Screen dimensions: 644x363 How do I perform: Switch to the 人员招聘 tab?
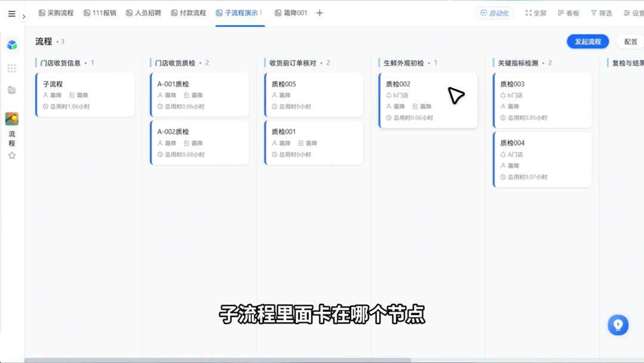click(143, 13)
